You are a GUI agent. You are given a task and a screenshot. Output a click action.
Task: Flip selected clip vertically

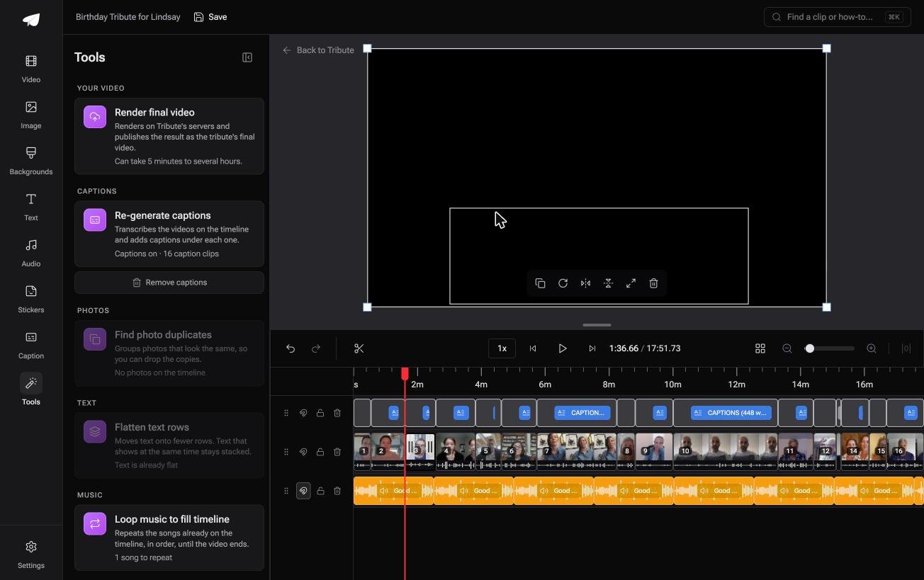pyautogui.click(x=608, y=283)
